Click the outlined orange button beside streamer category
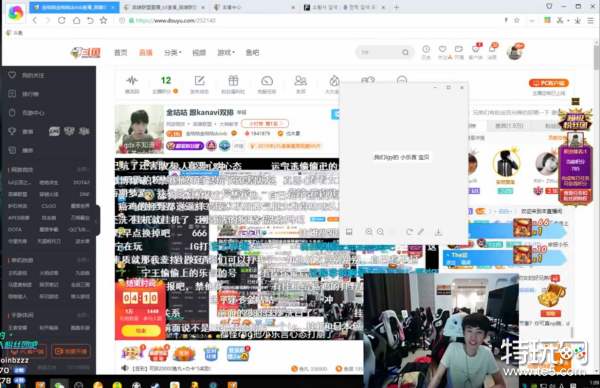The image size is (600, 388). tap(264, 124)
